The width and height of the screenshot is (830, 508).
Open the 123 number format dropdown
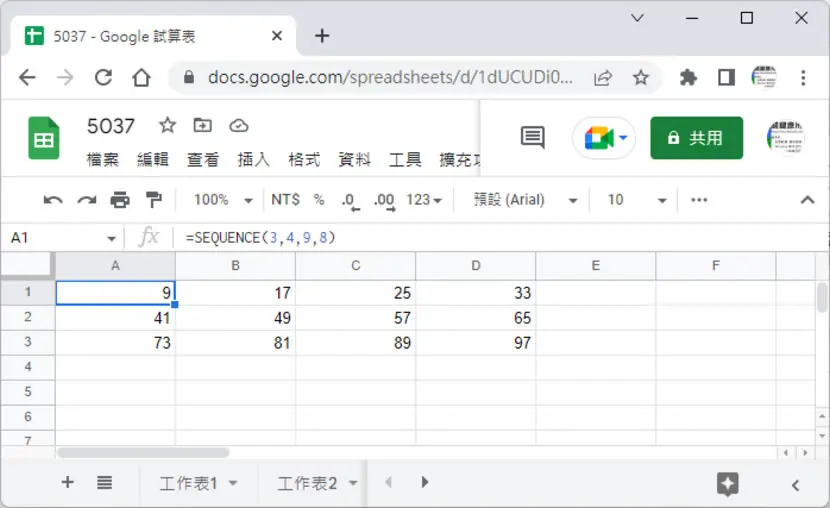click(424, 200)
